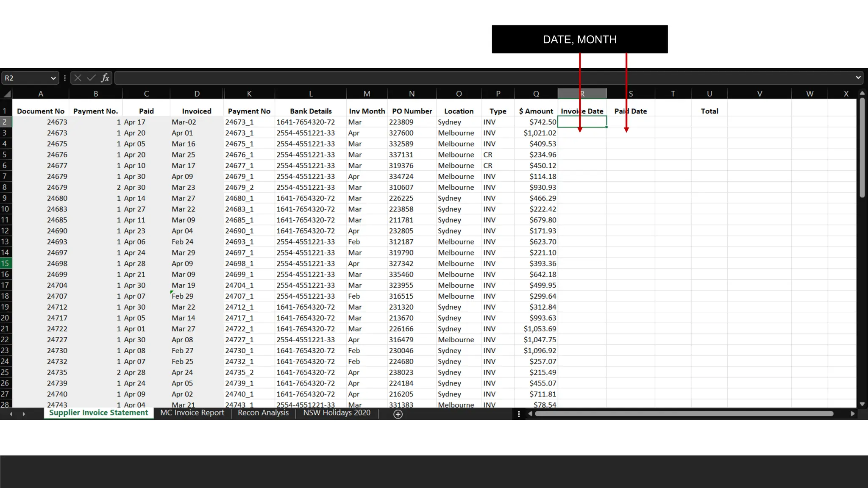This screenshot has height=488, width=868.
Task: Select column Q header
Action: pyautogui.click(x=536, y=94)
